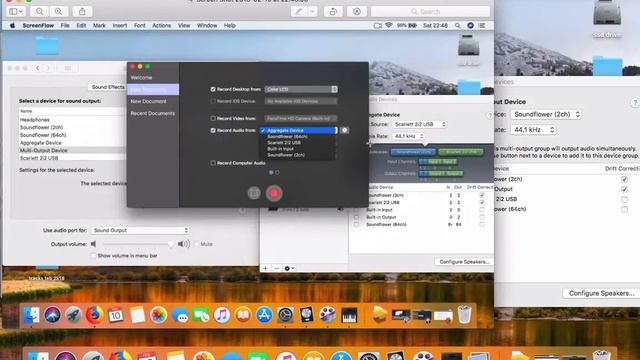Open the FaceTime HD Camera video dropdown
The width and height of the screenshot is (640, 360).
tap(301, 118)
